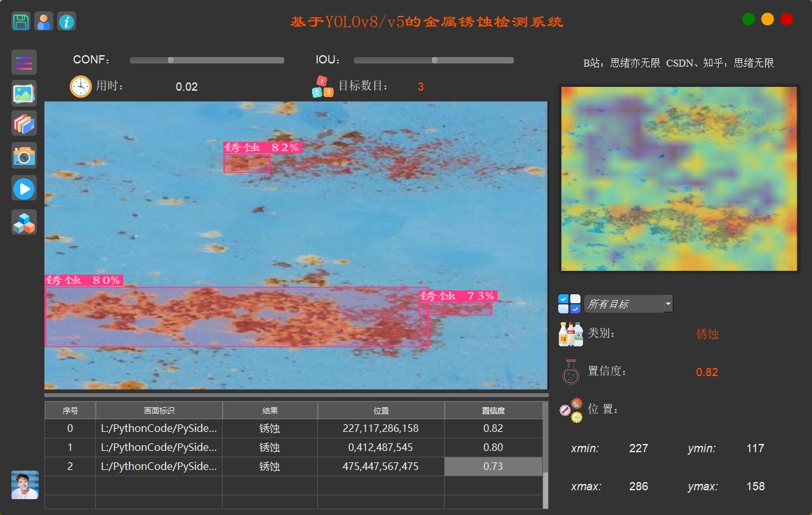Select result row 0 with confidence 0.82

pyautogui.click(x=292, y=429)
